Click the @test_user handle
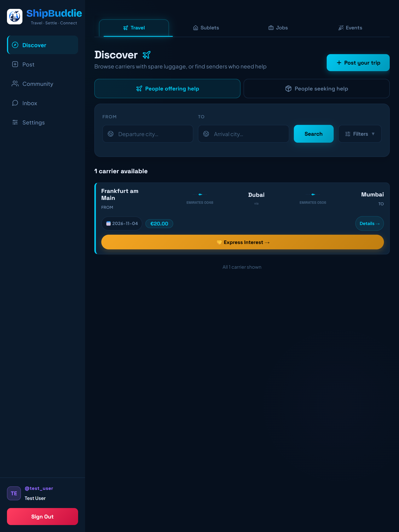Image resolution: width=399 pixels, height=532 pixels. pos(39,489)
